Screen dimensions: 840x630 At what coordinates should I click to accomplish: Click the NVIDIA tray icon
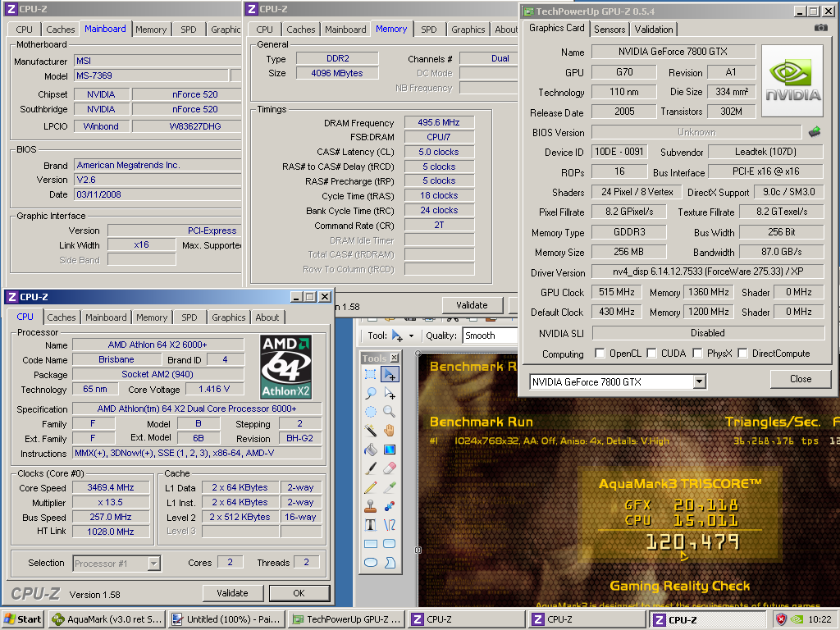pos(797,619)
